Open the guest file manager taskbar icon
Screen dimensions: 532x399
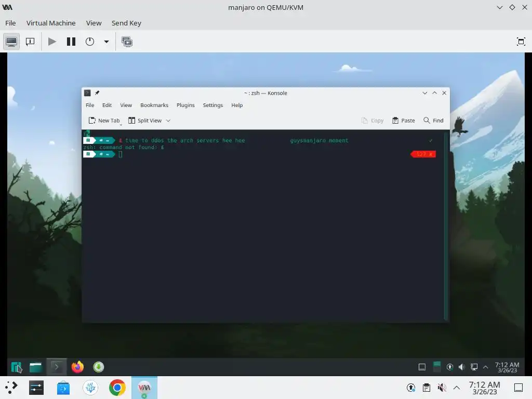tap(36, 367)
